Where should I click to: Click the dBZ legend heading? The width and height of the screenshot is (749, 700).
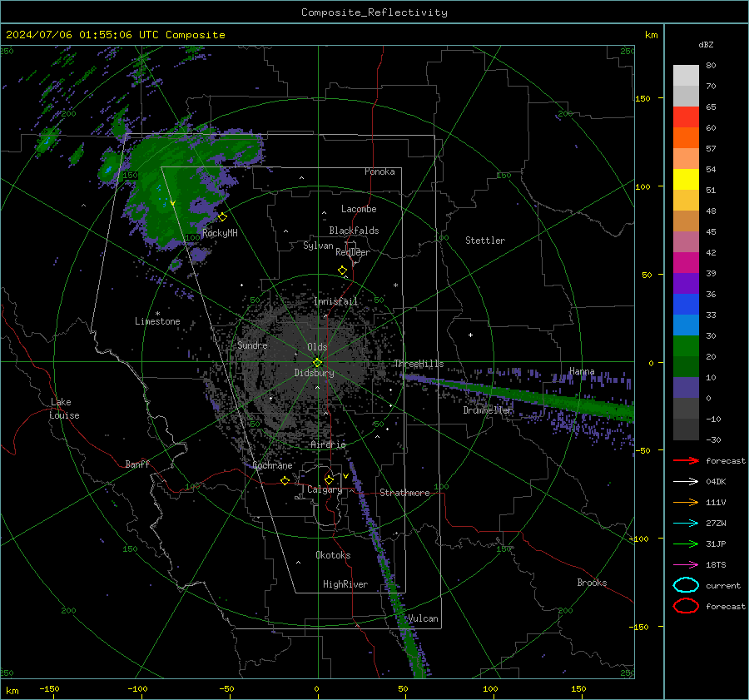(706, 45)
